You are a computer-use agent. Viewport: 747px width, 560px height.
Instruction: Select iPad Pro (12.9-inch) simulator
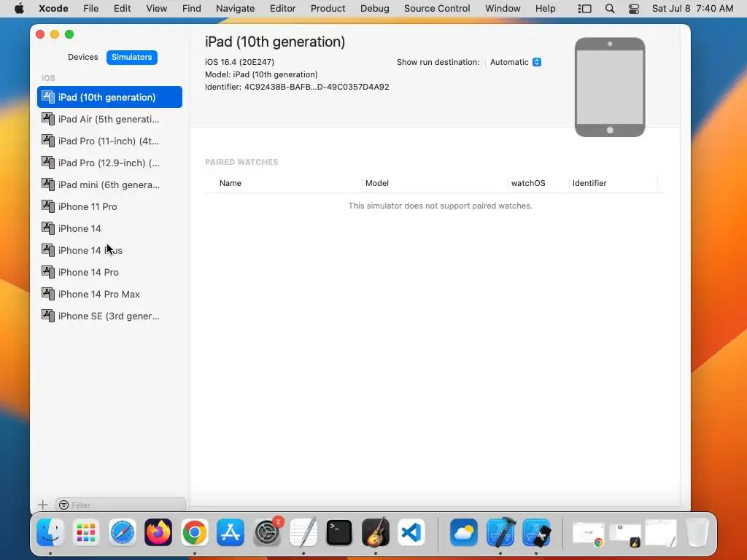pyautogui.click(x=109, y=163)
